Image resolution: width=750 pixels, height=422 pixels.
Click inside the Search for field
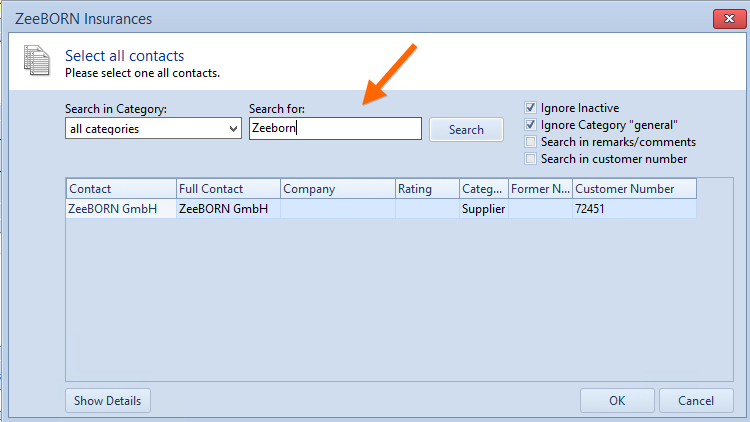(335, 128)
